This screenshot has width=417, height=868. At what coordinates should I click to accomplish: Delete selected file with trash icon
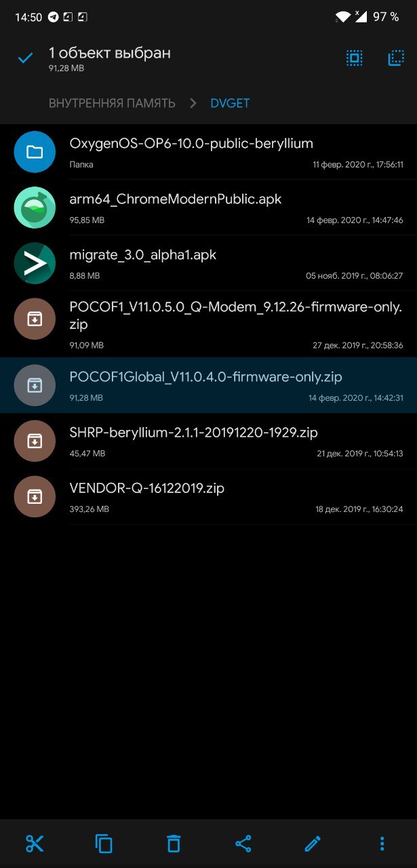pos(174,844)
